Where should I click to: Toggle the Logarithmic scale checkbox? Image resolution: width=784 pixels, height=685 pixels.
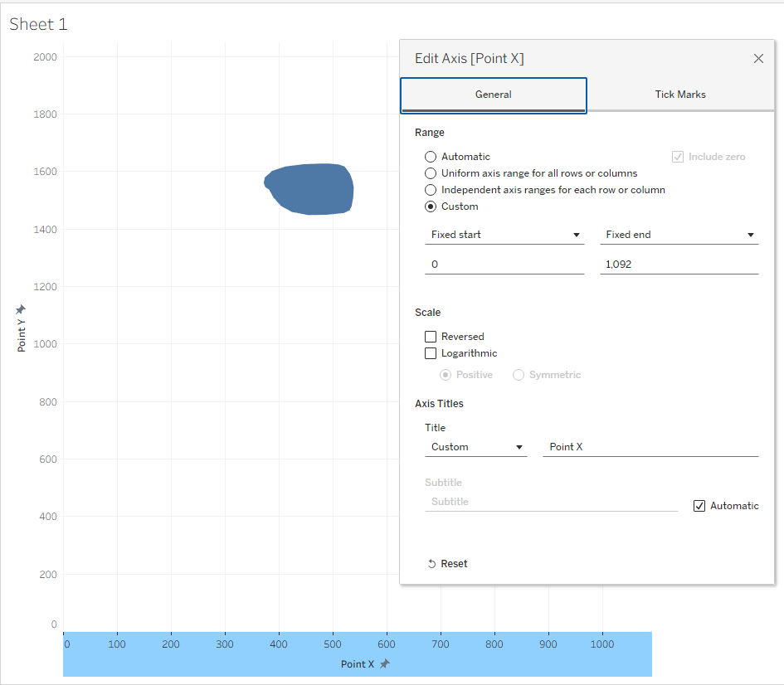(431, 353)
